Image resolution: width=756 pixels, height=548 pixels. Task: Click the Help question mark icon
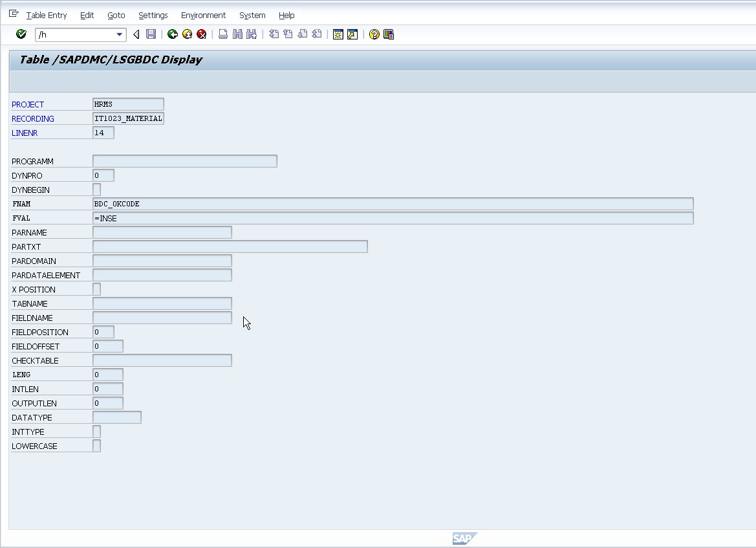pyautogui.click(x=373, y=34)
